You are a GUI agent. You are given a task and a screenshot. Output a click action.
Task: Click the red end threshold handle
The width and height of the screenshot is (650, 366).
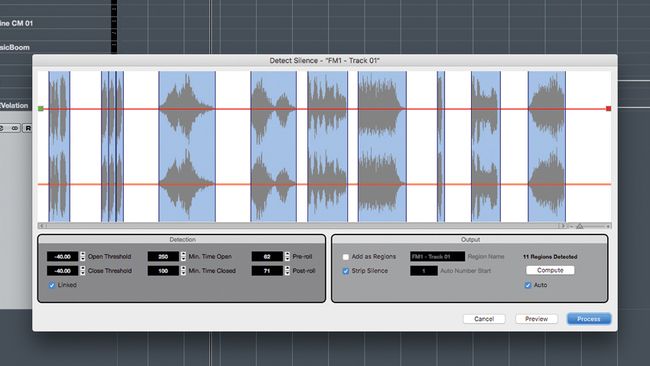point(608,109)
